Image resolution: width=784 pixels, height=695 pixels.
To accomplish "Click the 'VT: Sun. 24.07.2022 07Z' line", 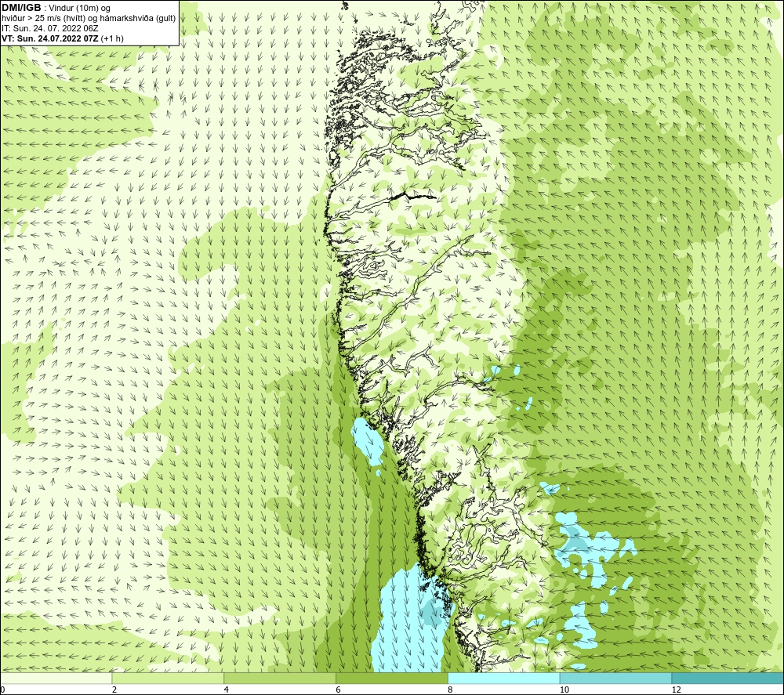I will [x=63, y=38].
